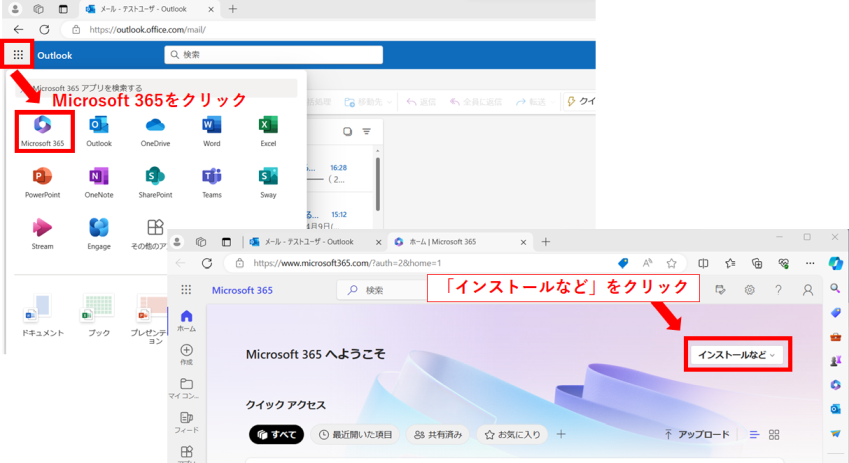
Task: Open the Microsoft 365 app tile
Action: (x=44, y=130)
